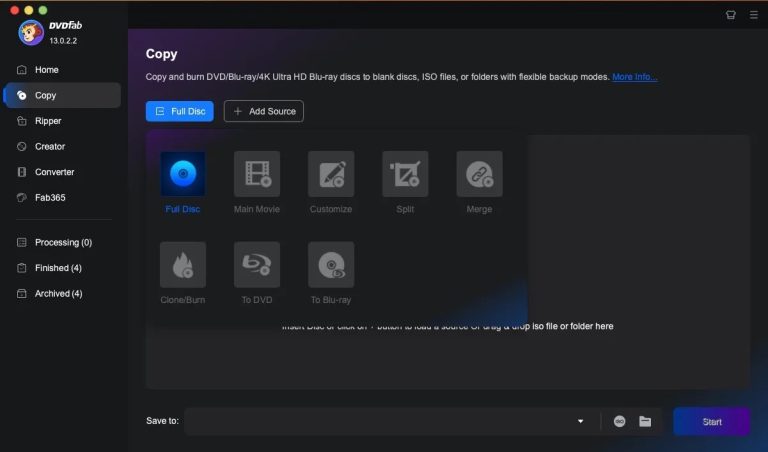The width and height of the screenshot is (768, 452).
Task: Select the Split copy mode icon
Action: click(405, 174)
